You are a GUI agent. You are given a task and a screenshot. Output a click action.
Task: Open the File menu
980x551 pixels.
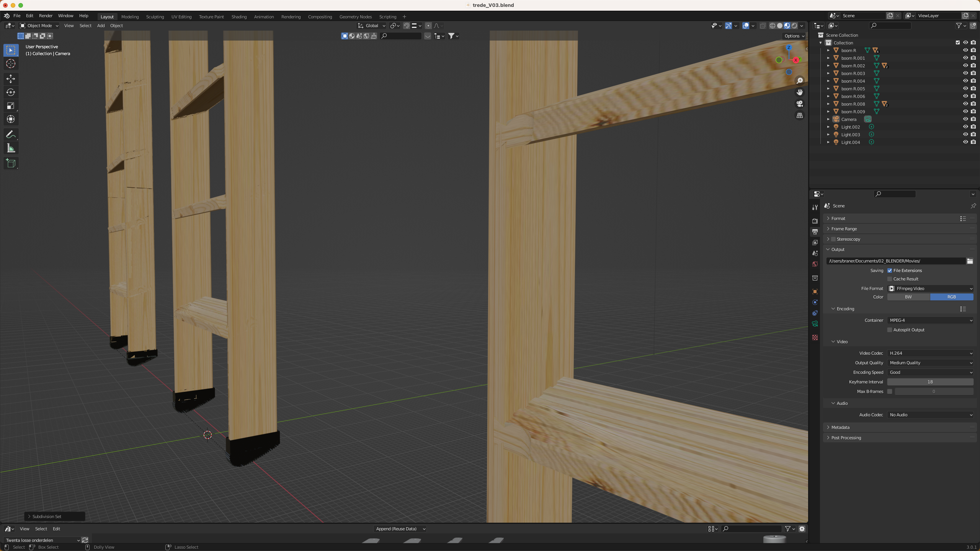pyautogui.click(x=17, y=16)
